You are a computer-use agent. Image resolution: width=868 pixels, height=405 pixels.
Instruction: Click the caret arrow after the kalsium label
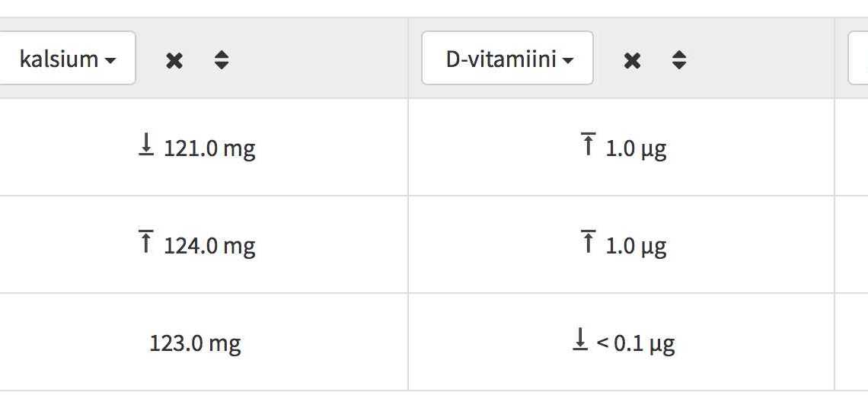pyautogui.click(x=110, y=60)
